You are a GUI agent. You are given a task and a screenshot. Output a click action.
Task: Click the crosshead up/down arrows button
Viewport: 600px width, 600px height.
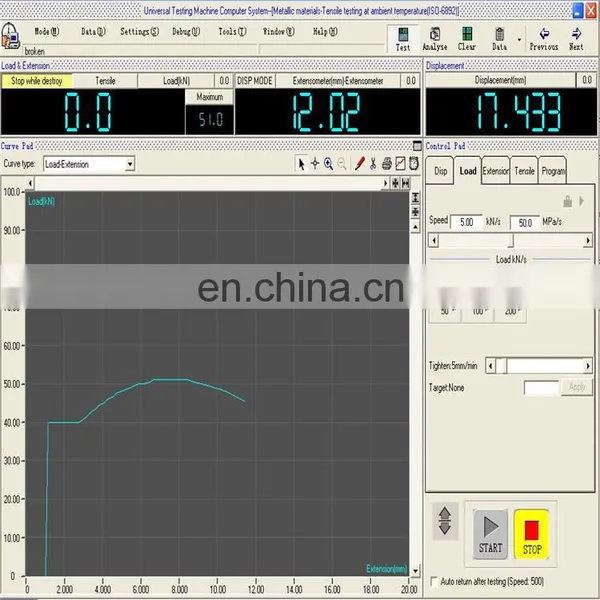[x=445, y=521]
